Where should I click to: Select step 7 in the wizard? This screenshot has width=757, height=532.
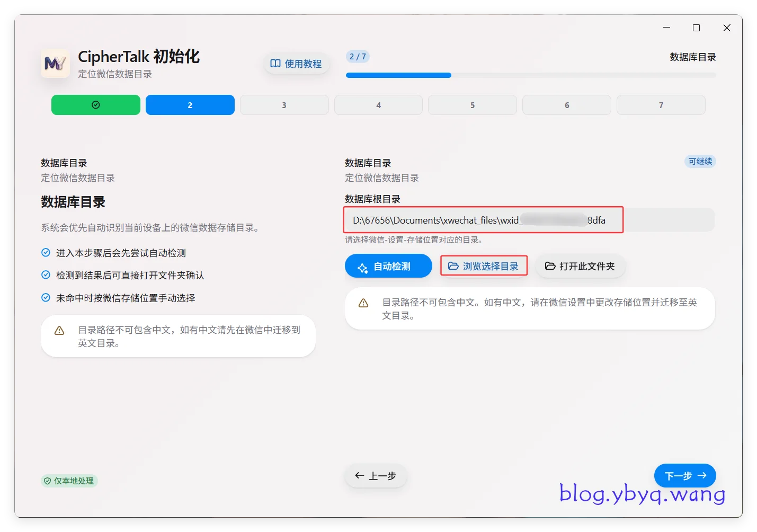tap(661, 105)
